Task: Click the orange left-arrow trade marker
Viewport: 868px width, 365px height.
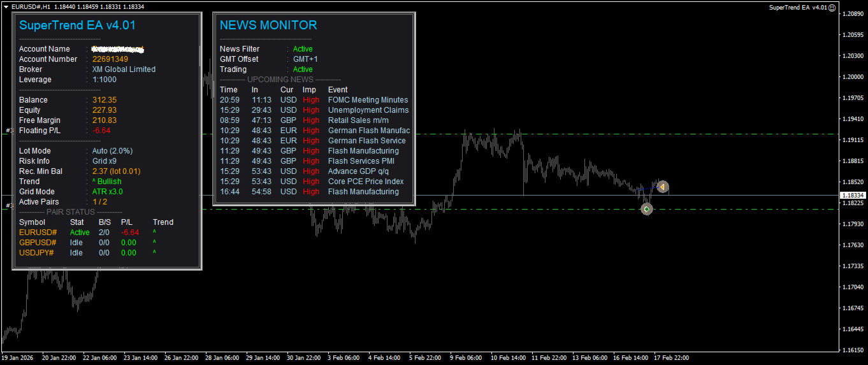Action: (x=662, y=187)
